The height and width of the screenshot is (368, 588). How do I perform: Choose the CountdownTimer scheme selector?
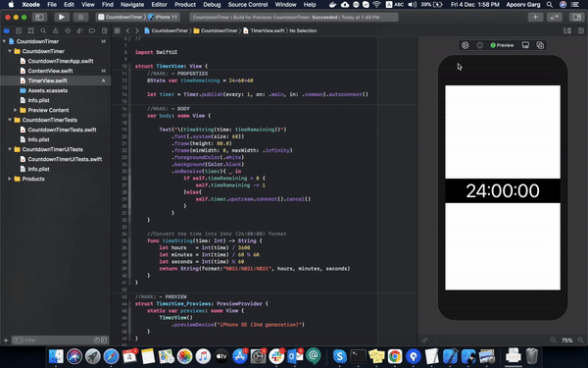coord(121,17)
